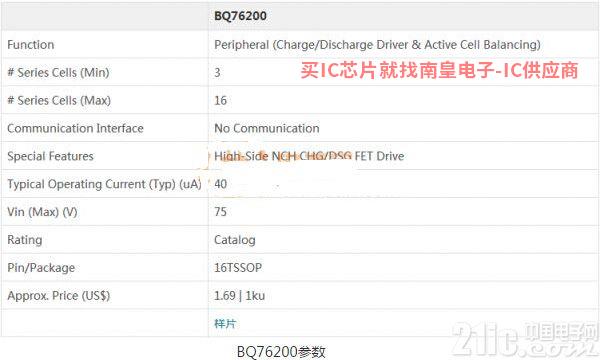
Task: Select the BQ76200 column header
Action: point(240,16)
